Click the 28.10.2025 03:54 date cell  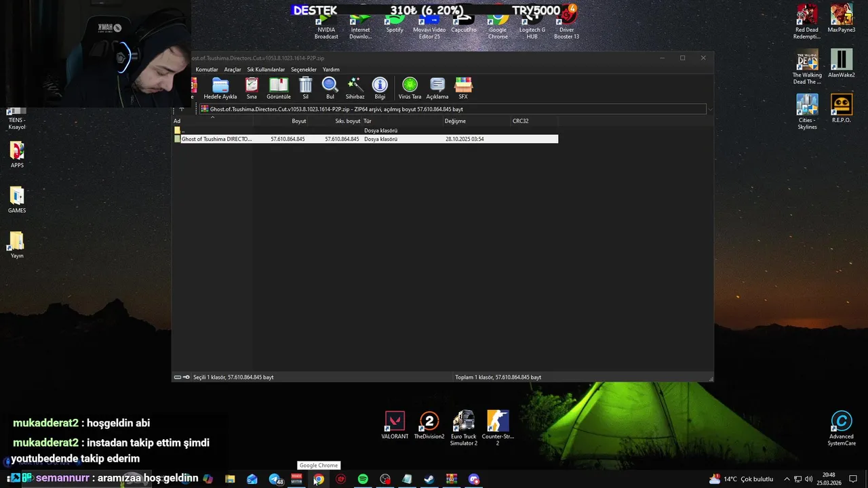465,139
